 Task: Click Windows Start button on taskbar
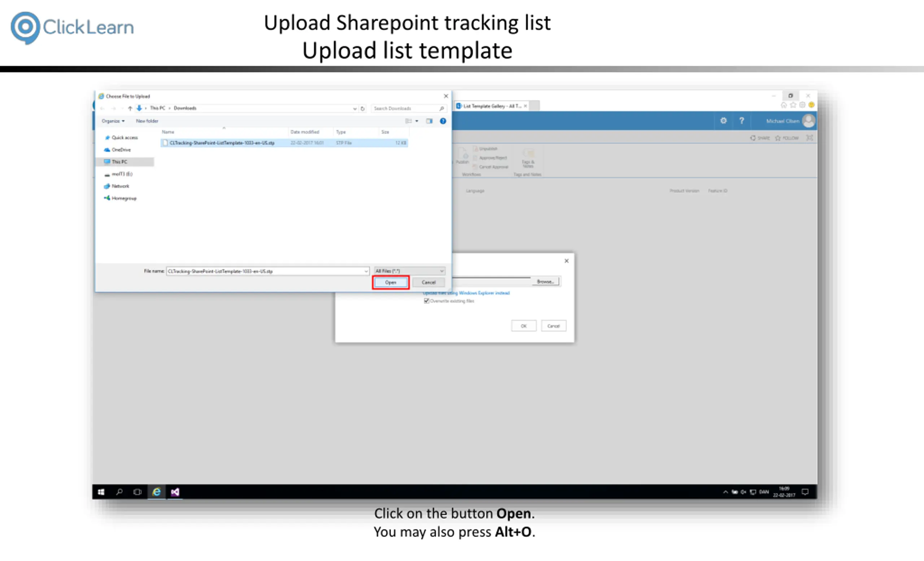[101, 492]
